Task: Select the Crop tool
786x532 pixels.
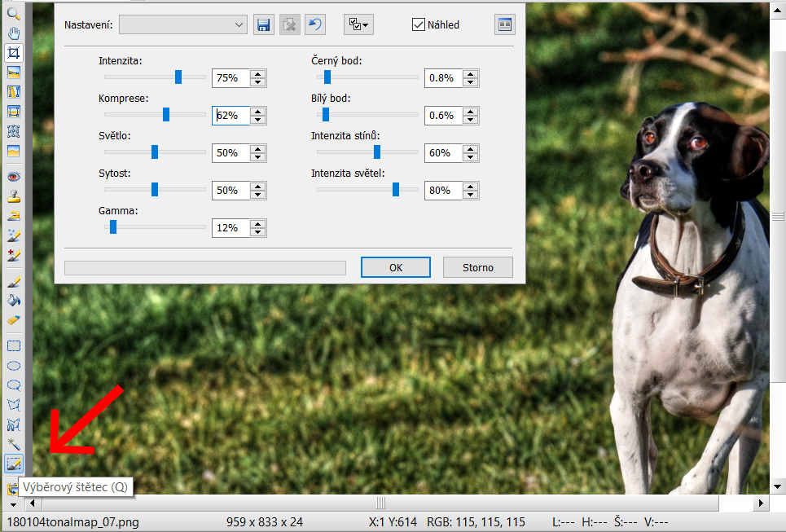Action: point(14,53)
